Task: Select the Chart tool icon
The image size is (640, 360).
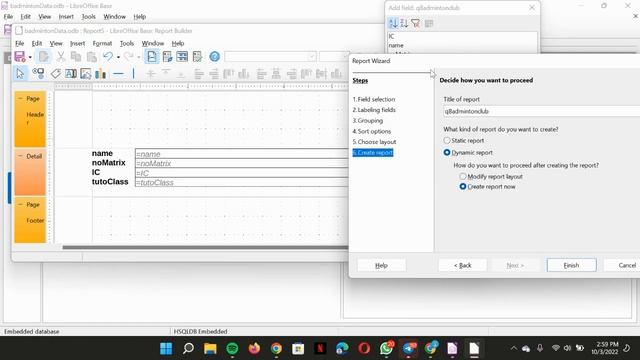Action: 100,73
